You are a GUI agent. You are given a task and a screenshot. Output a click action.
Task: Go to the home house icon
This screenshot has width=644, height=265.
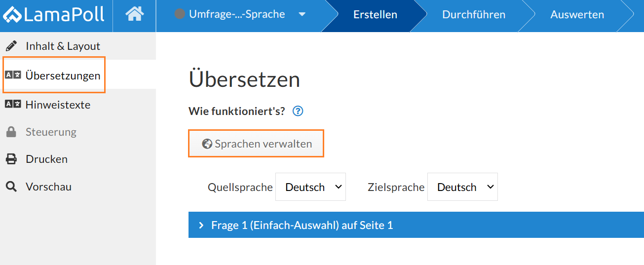(x=134, y=14)
